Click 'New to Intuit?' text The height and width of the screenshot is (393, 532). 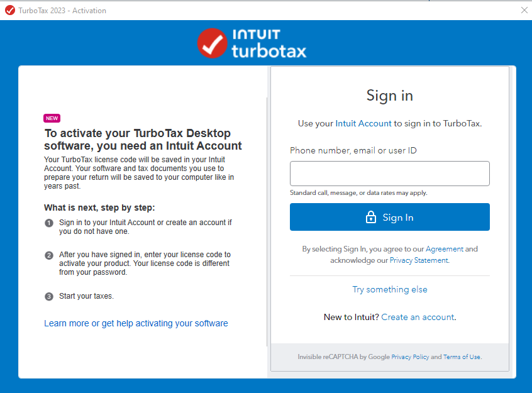[x=351, y=317]
